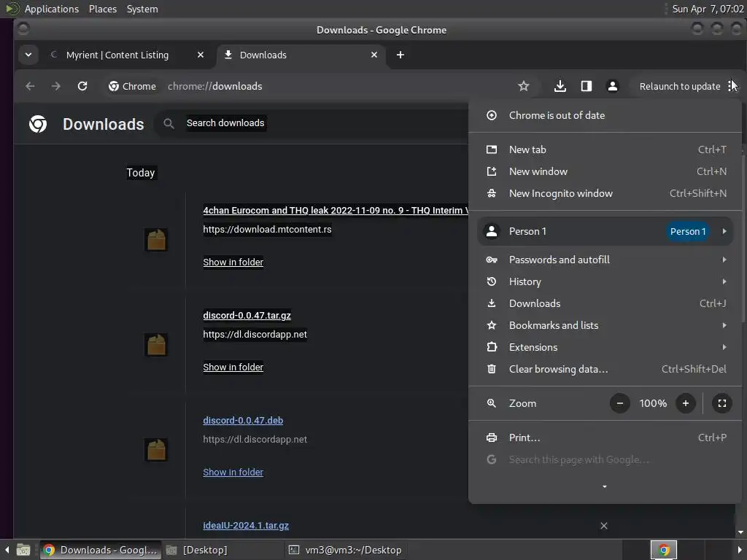
Task: Click Relaunch to update button
Action: pos(680,86)
